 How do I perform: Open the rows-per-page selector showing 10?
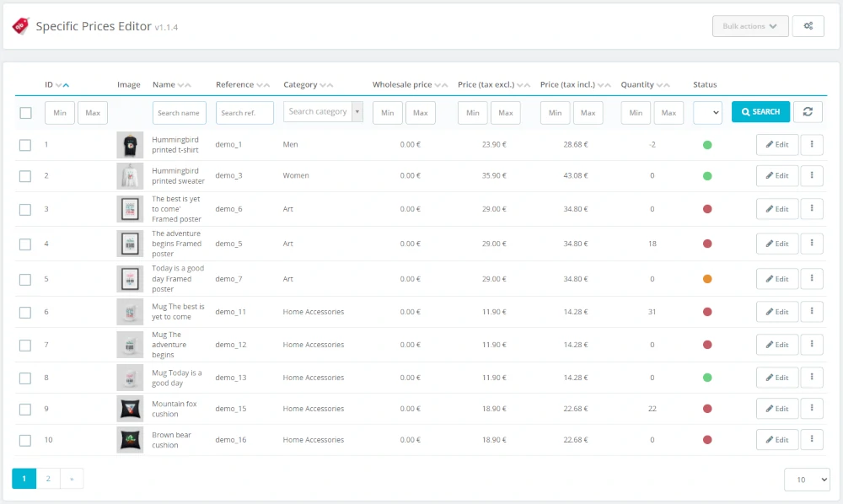(x=807, y=480)
